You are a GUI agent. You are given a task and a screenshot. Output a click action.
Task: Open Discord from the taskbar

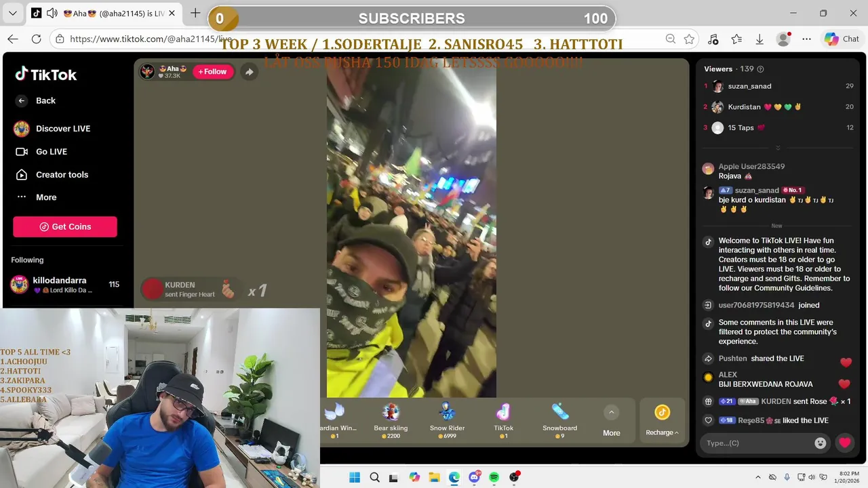click(x=474, y=477)
